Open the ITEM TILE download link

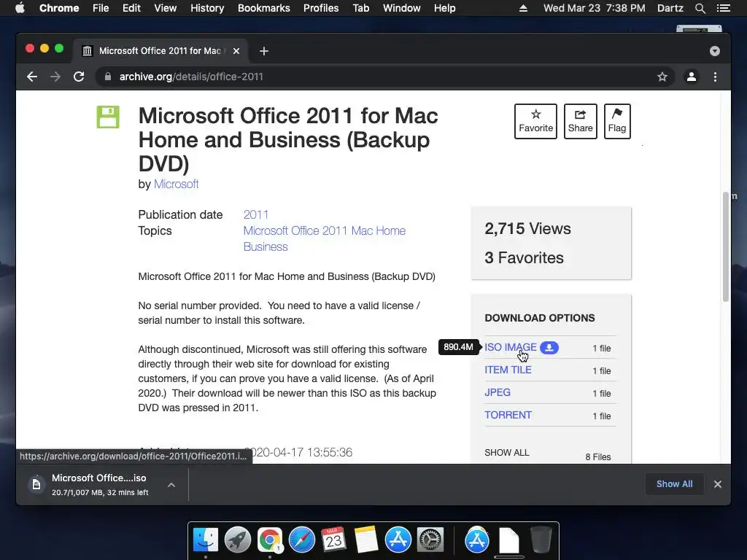point(508,370)
